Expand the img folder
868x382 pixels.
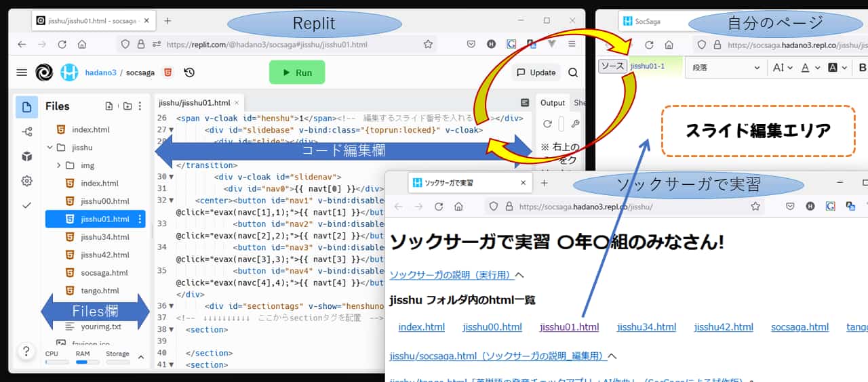tap(59, 165)
